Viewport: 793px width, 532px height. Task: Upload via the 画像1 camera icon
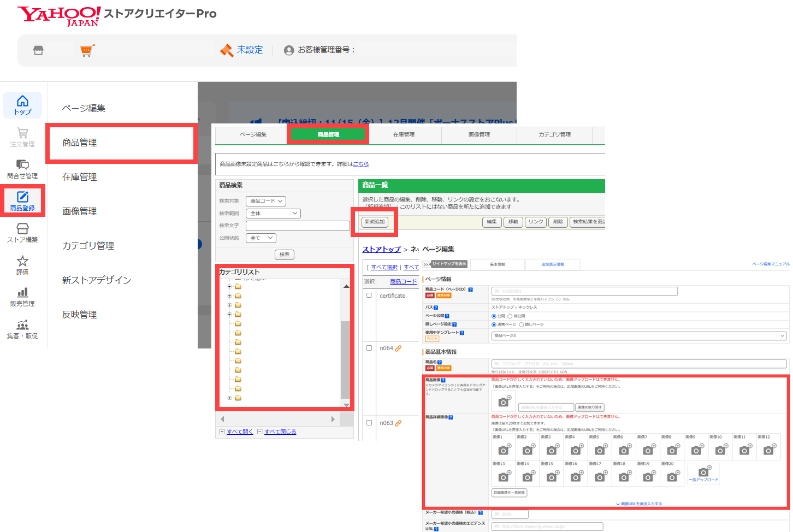pyautogui.click(x=503, y=450)
